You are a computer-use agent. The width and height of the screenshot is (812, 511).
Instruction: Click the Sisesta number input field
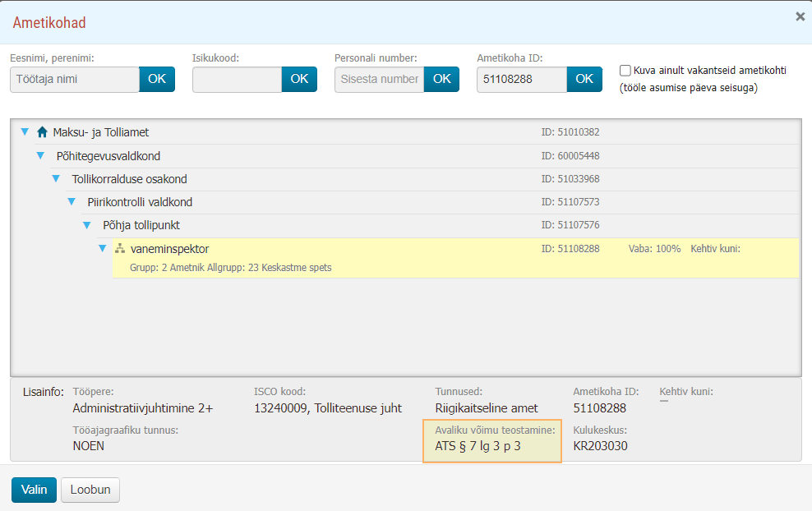pos(379,79)
